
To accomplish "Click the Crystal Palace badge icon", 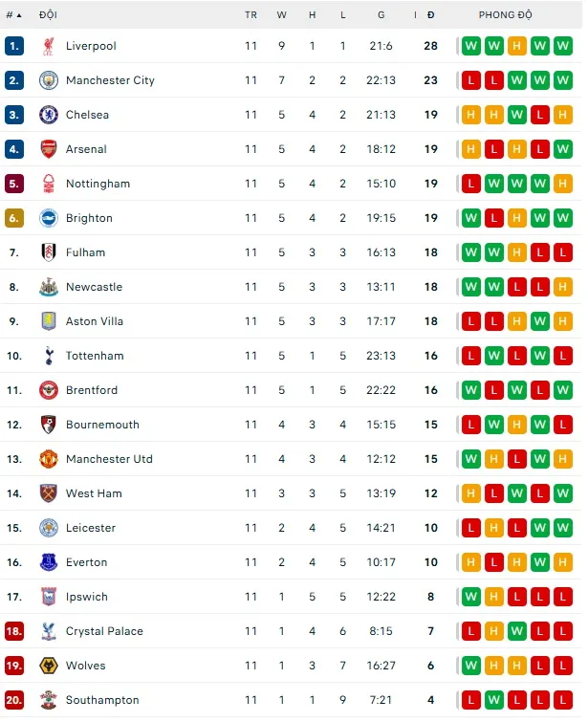I will (49, 631).
